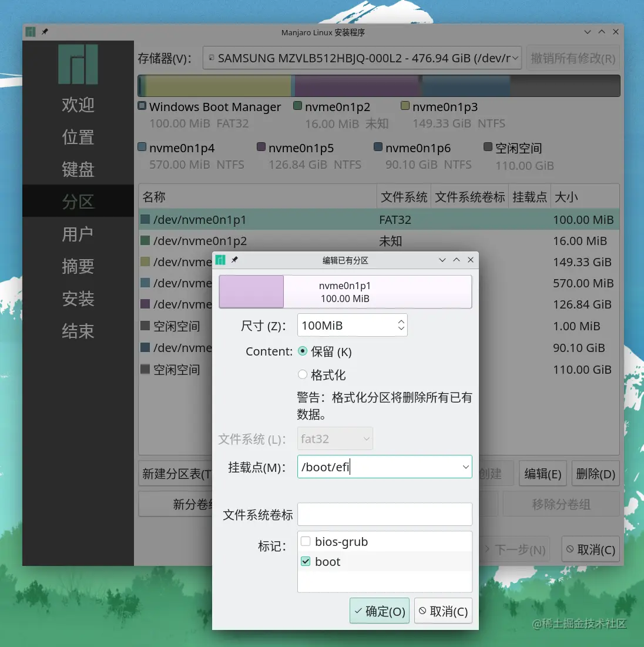Click the Revert All Changes button
This screenshot has height=647, width=644.
(x=573, y=58)
